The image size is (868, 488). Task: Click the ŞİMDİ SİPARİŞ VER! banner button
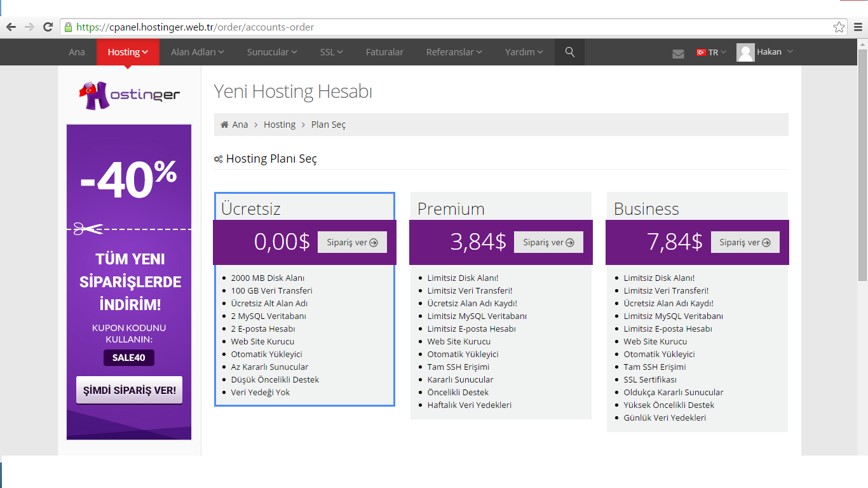(129, 390)
